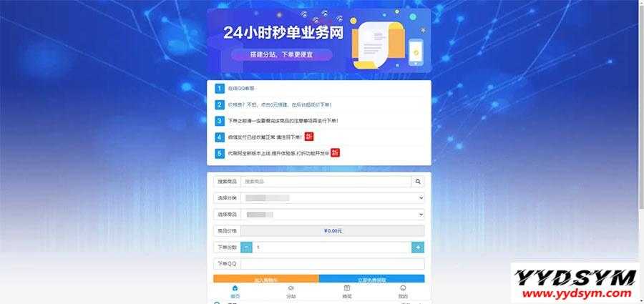Click the blue number 1 notice badge

[x=220, y=88]
